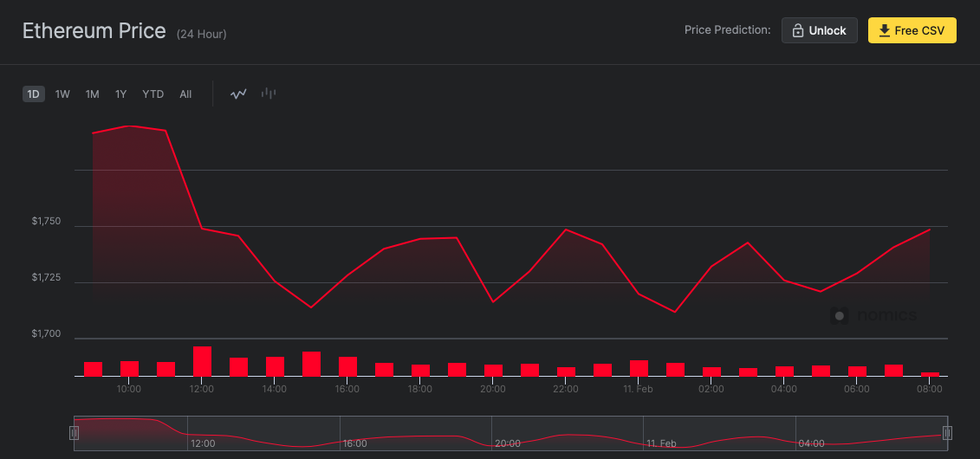Click the lock icon in Unlock button

797,30
